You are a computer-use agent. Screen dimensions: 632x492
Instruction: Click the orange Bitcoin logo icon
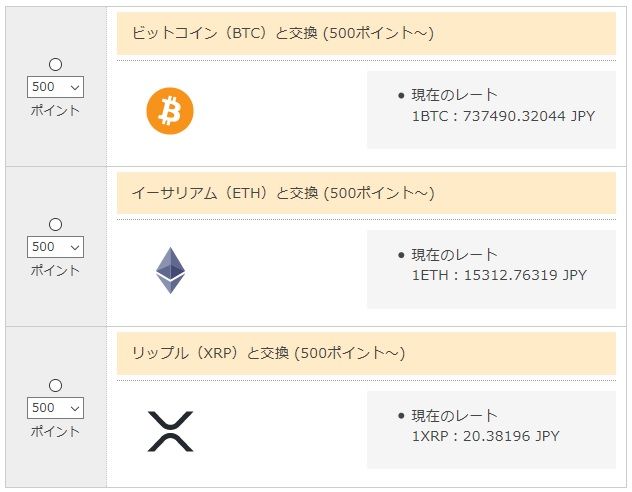170,111
